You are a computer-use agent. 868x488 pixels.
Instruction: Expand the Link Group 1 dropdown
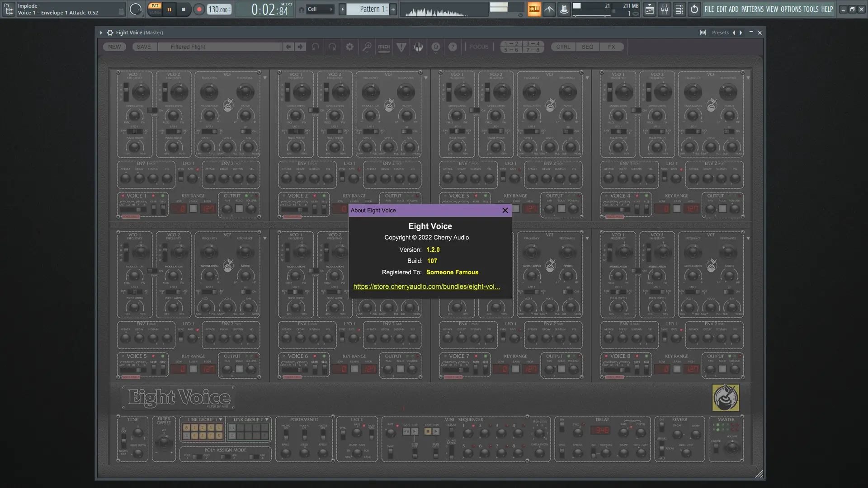(x=222, y=419)
